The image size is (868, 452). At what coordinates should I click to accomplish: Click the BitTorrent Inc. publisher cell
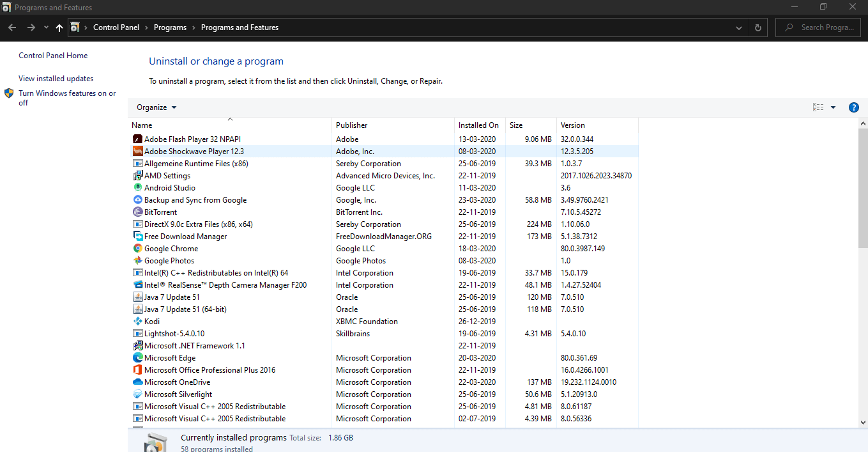(x=359, y=212)
